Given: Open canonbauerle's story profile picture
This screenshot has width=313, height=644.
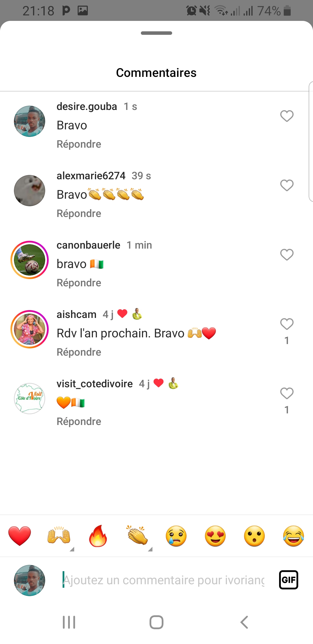Looking at the screenshot, I should point(30,260).
